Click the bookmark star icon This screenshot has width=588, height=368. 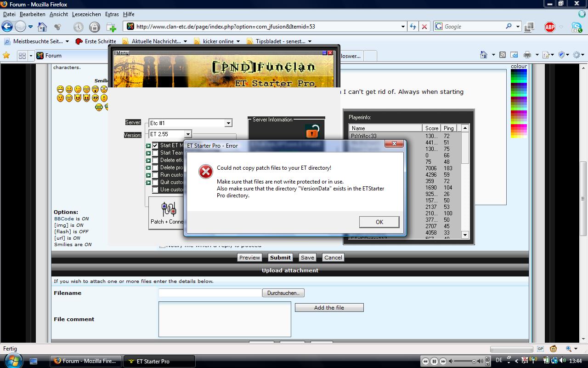[x=6, y=55]
